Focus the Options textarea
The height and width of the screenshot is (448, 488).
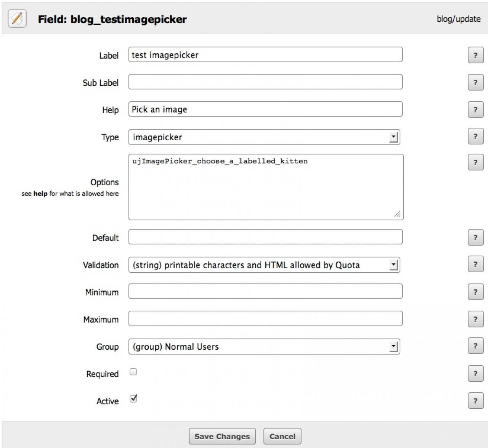266,187
